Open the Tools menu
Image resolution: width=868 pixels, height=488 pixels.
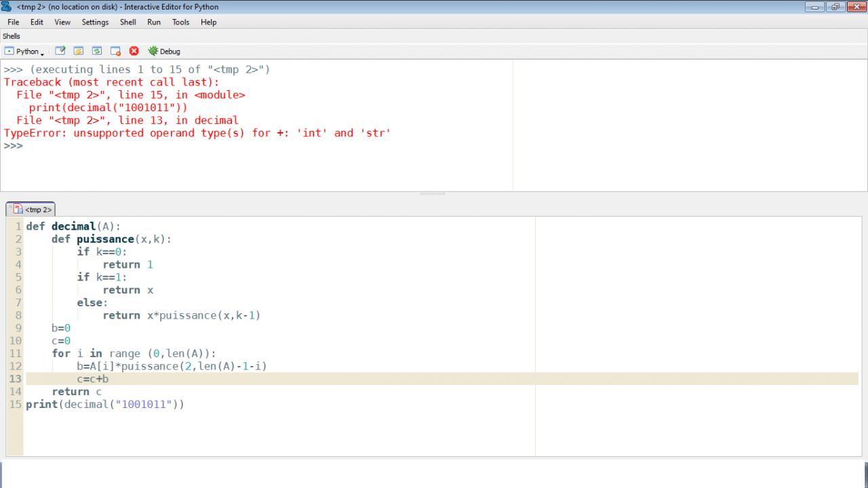pyautogui.click(x=181, y=22)
